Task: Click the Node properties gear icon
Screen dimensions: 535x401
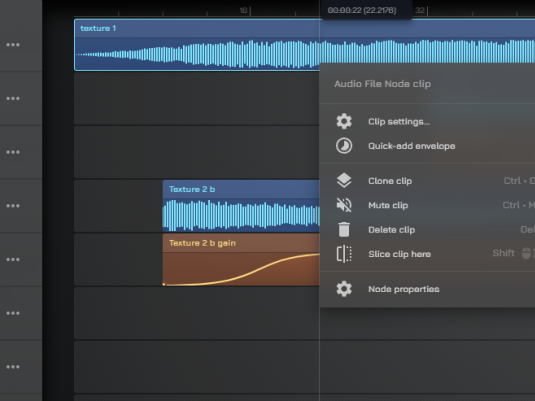Action: tap(344, 289)
